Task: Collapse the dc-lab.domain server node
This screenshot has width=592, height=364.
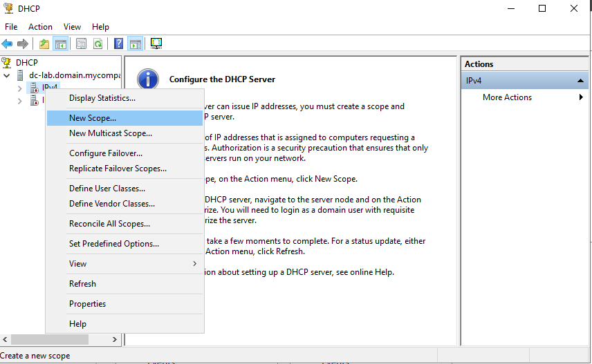Action: tap(8, 75)
